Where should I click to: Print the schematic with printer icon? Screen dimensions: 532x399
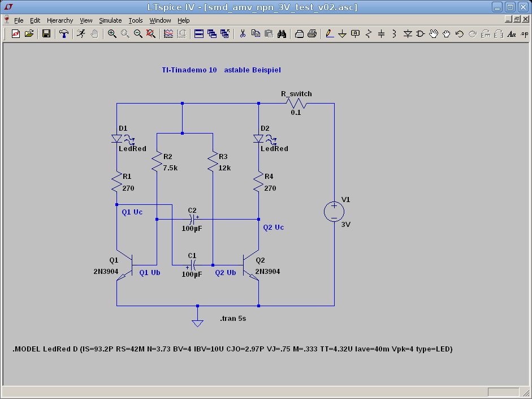pos(312,33)
